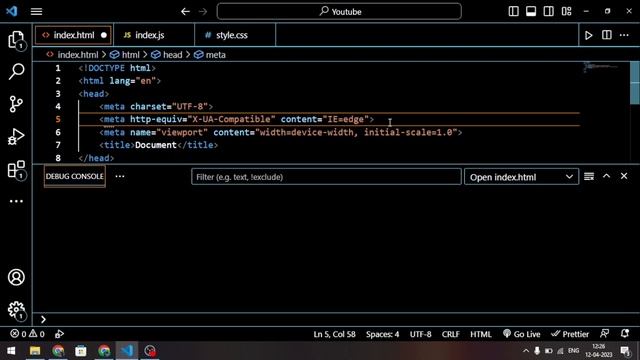Click the viewport meta tag on line 6

281,132
